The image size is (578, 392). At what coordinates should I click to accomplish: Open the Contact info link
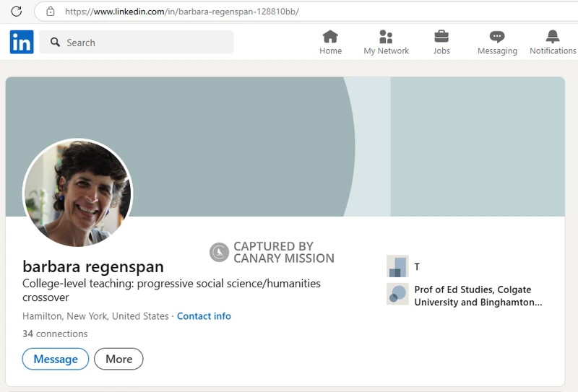coord(204,316)
